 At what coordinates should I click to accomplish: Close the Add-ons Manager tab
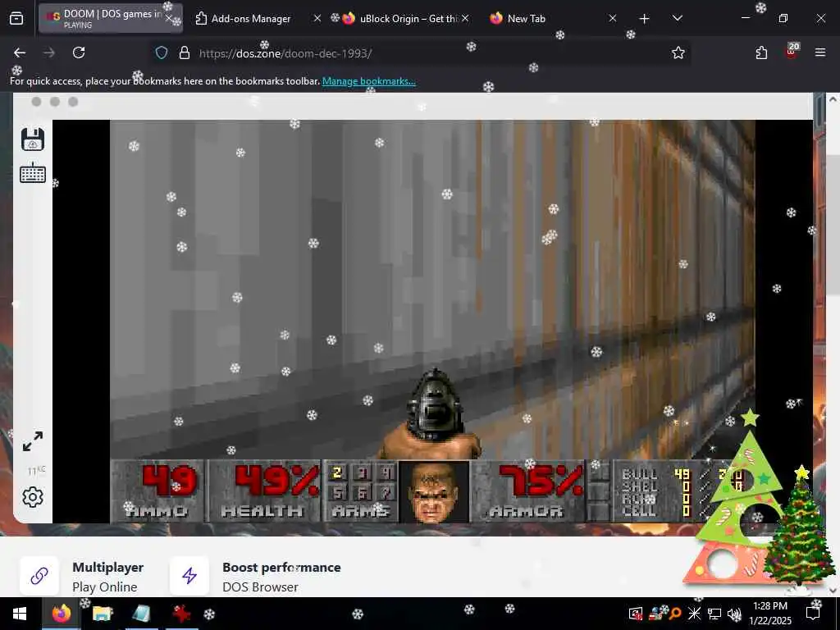point(317,19)
